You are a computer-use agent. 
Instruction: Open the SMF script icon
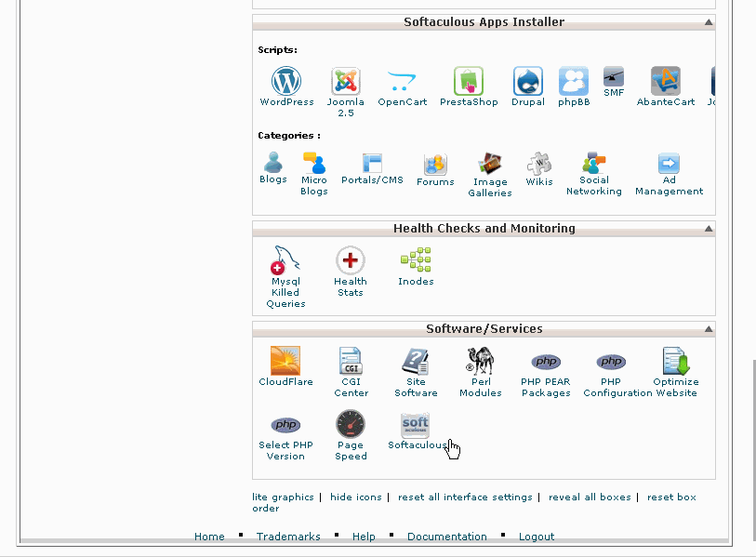[614, 76]
